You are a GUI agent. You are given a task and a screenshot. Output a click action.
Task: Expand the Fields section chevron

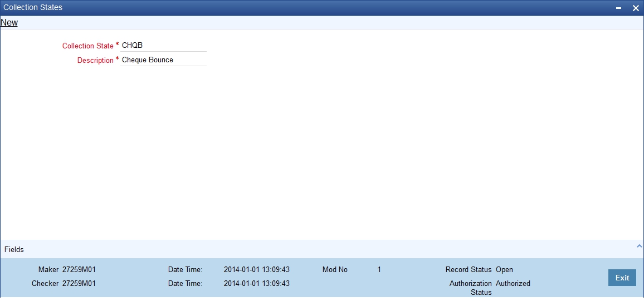pos(638,246)
